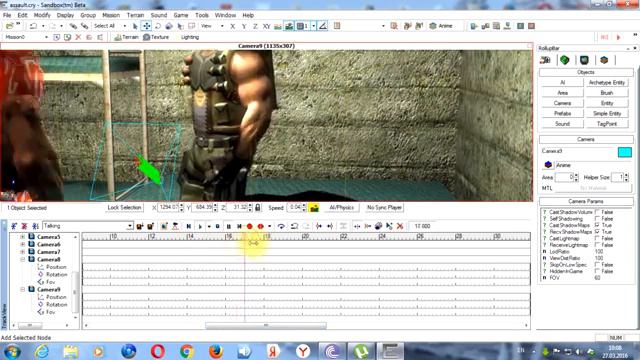Click the No Sync Player button
This screenshot has height=360, width=640.
[384, 208]
